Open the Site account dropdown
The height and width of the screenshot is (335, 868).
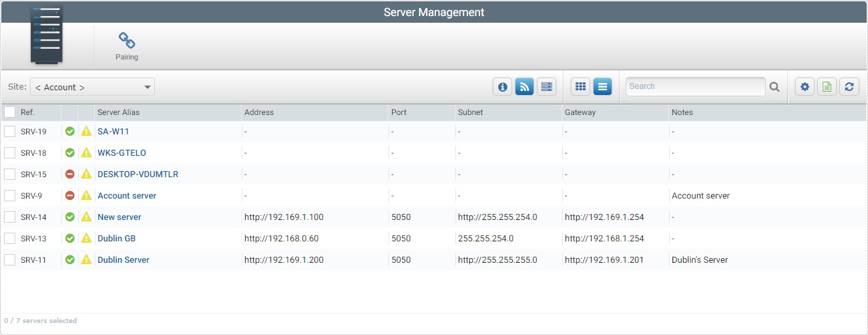point(92,87)
